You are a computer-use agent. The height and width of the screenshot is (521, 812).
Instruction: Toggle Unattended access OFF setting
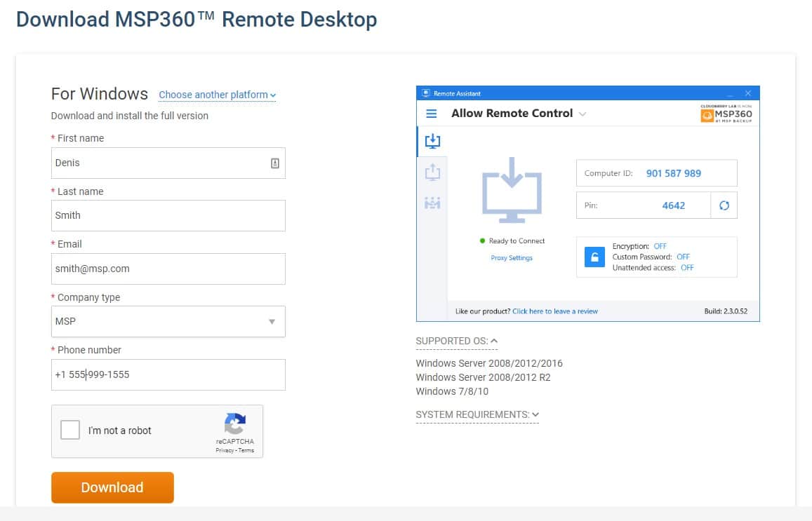tap(687, 267)
